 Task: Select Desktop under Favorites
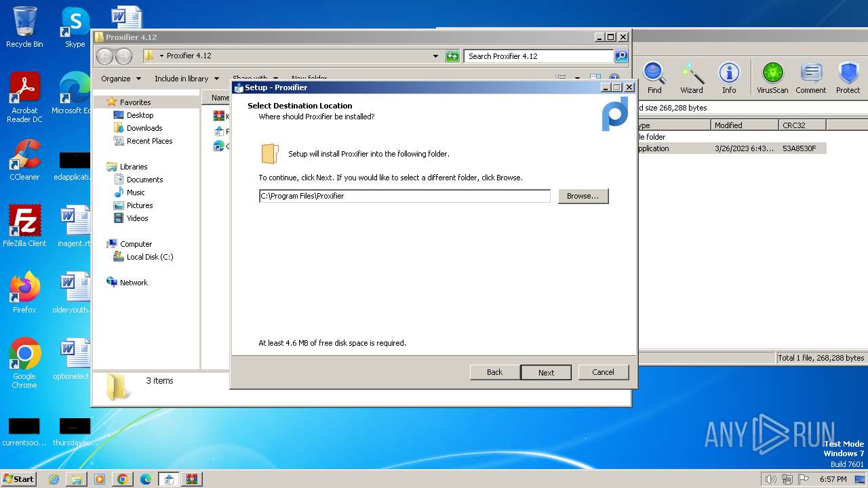click(140, 115)
